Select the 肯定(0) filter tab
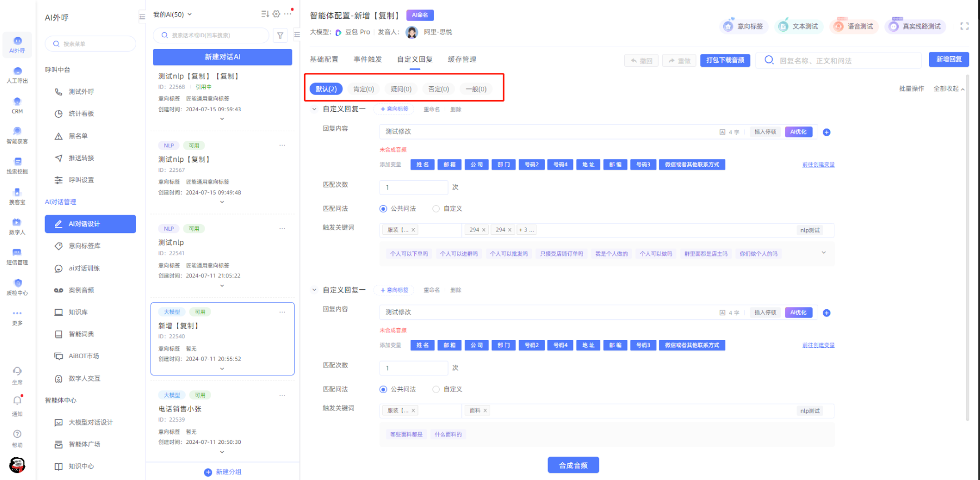The width and height of the screenshot is (980, 480). point(364,89)
